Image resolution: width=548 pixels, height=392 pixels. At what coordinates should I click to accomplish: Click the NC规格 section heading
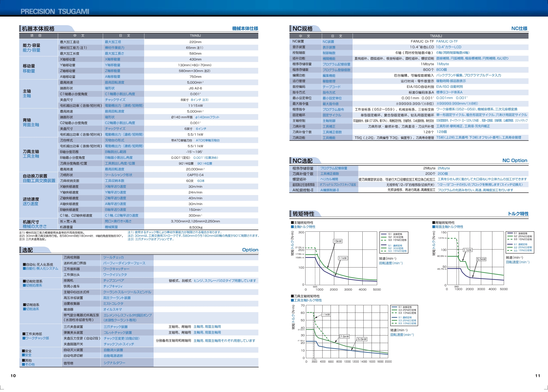click(302, 29)
